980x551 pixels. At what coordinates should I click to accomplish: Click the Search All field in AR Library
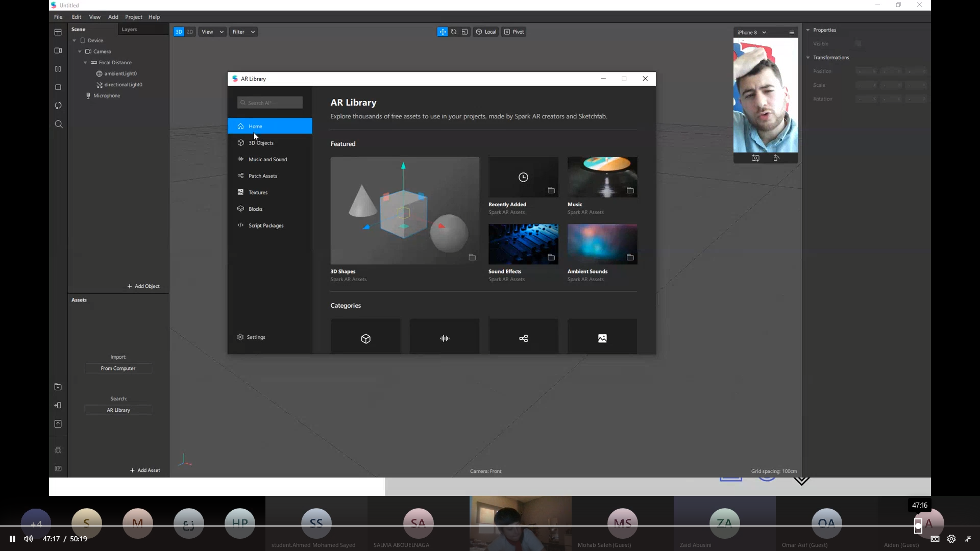pyautogui.click(x=270, y=103)
